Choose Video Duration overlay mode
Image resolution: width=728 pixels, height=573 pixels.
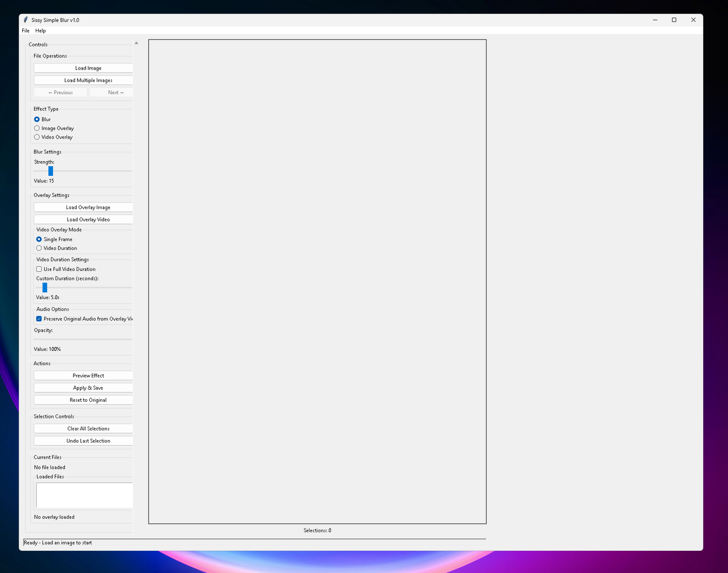click(x=39, y=248)
